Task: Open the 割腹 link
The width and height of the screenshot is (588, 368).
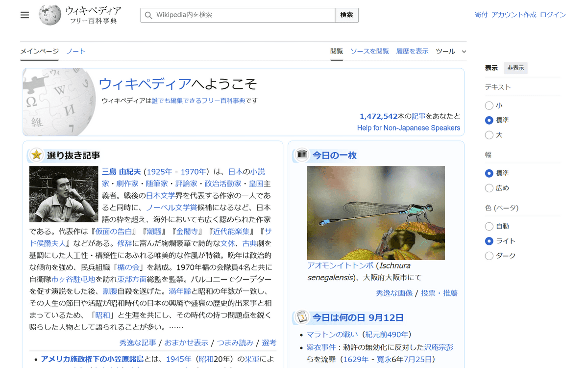Action: click(x=110, y=291)
